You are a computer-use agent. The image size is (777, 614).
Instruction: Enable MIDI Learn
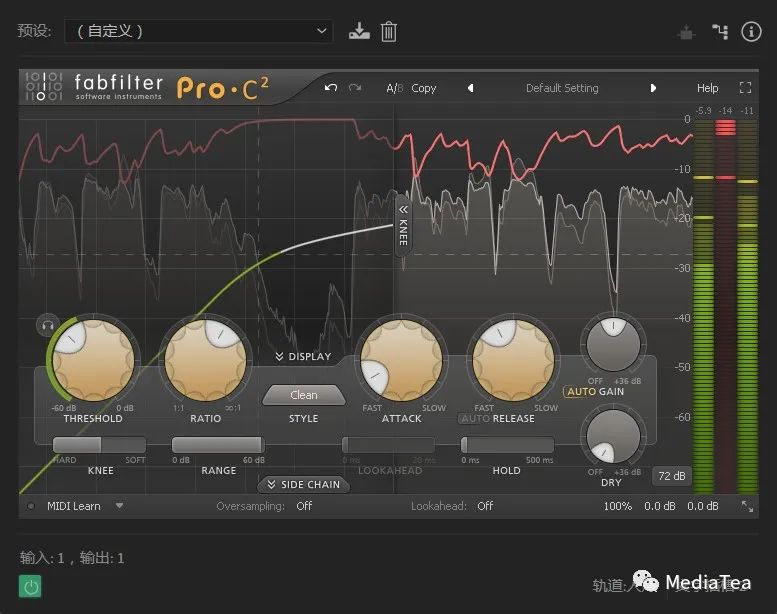coord(74,506)
